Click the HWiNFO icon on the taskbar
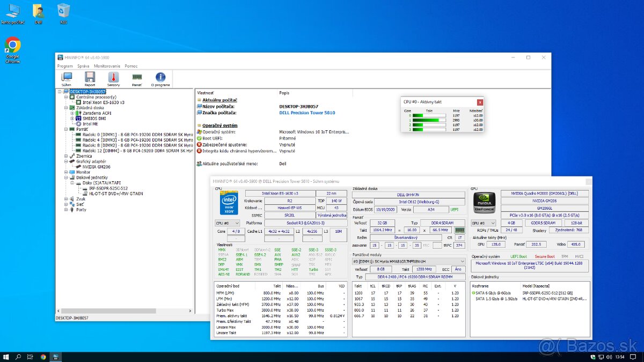The width and height of the screenshot is (644, 362). (55, 356)
